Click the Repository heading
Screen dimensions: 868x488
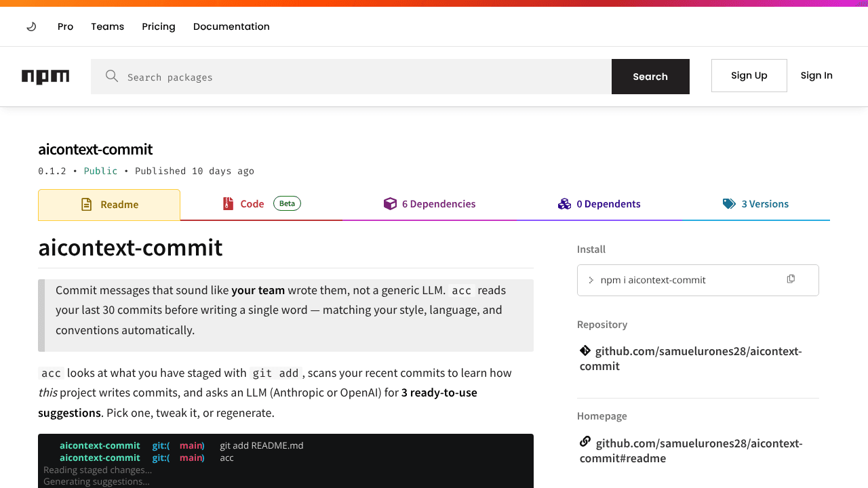coord(602,325)
